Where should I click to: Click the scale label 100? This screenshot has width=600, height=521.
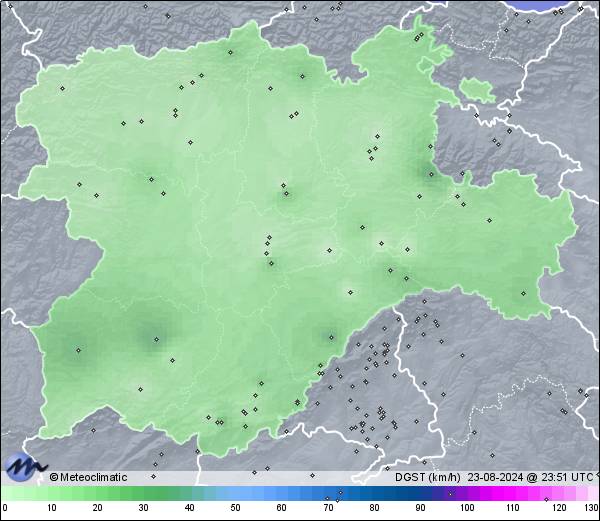tap(467, 508)
